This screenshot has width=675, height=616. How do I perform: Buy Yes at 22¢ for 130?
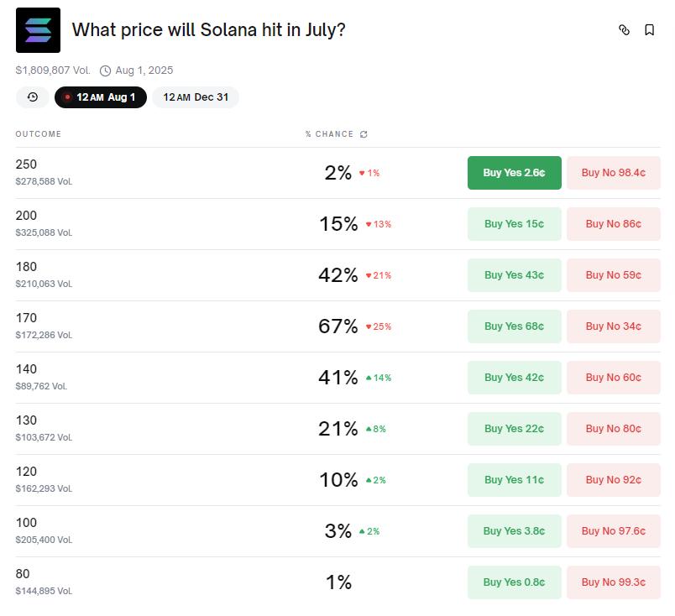coord(514,429)
